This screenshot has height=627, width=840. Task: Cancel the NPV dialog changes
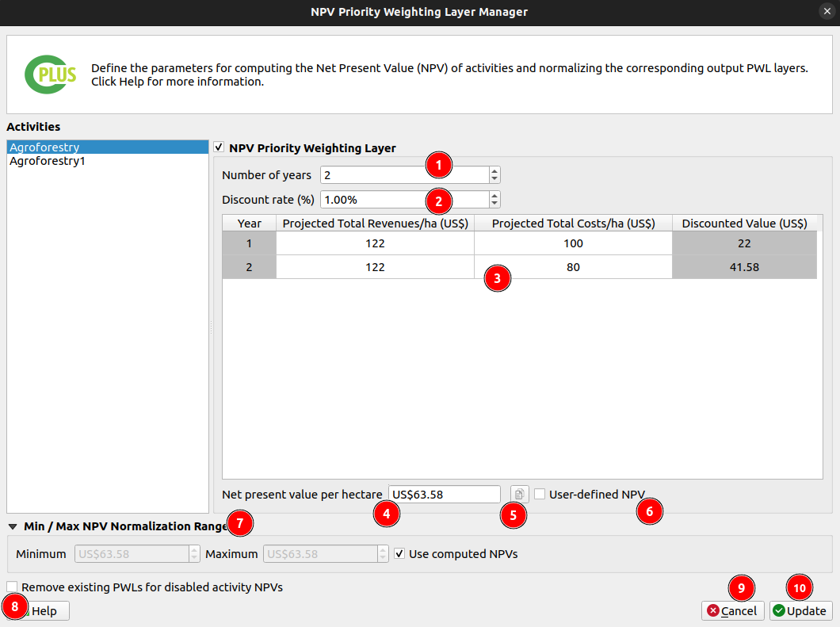[x=733, y=611]
